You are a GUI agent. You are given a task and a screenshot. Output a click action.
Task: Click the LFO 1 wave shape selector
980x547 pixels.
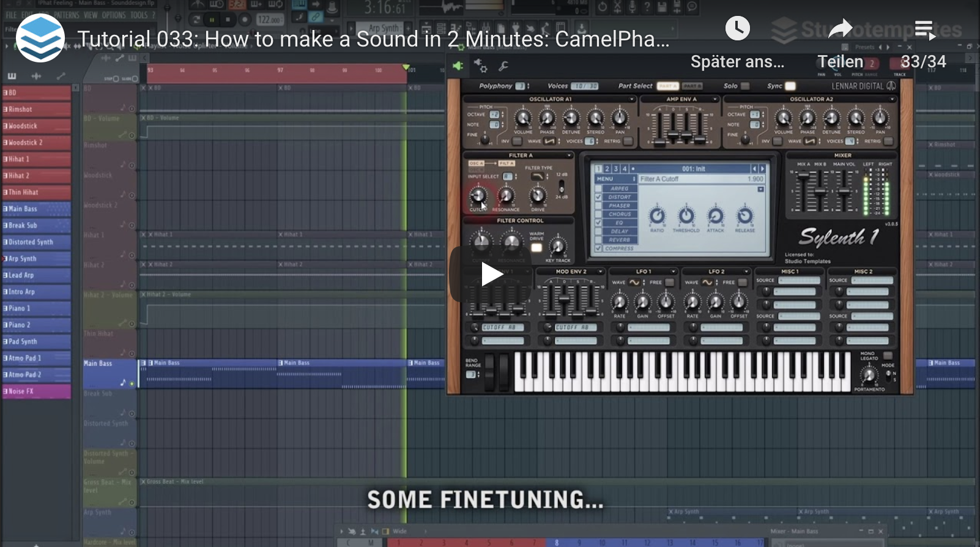coord(634,283)
